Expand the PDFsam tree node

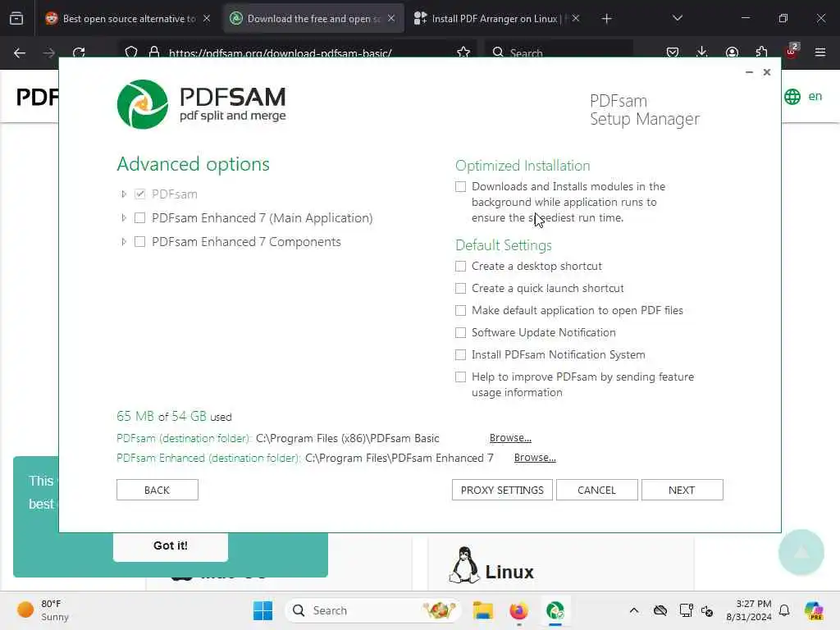point(124,194)
